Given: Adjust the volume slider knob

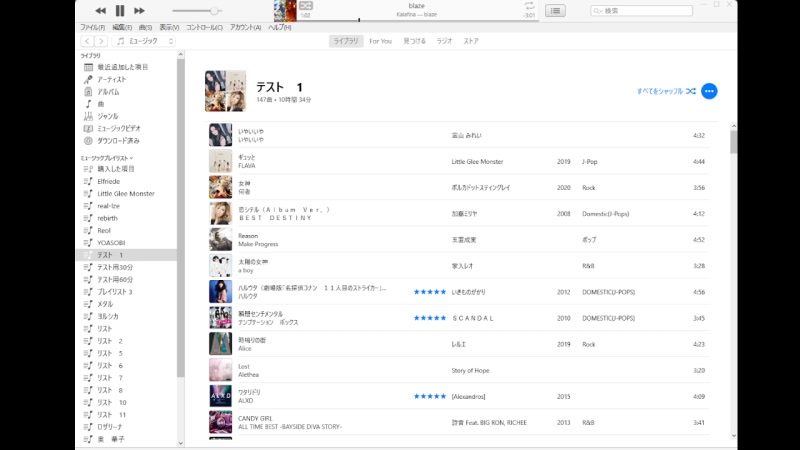Looking at the screenshot, I should (x=213, y=10).
